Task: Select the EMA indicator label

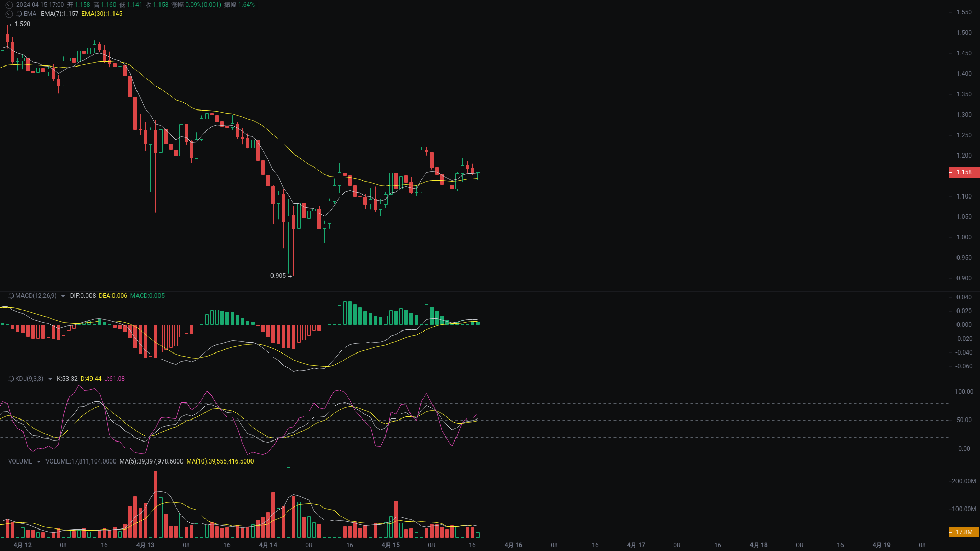Action: pos(29,14)
